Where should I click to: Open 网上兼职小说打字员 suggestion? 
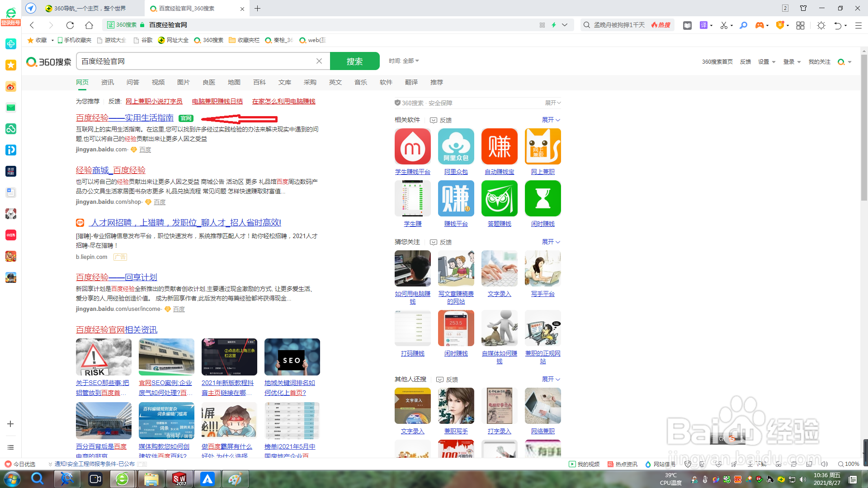click(154, 101)
